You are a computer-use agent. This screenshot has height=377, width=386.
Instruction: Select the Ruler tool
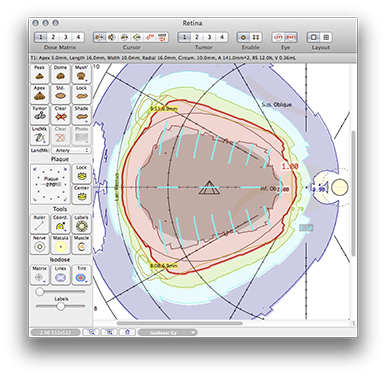pos(40,224)
